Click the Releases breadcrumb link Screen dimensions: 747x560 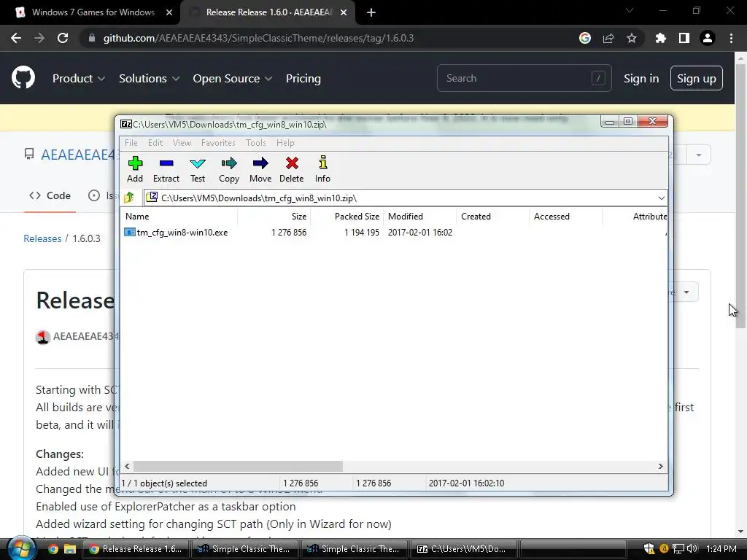pyautogui.click(x=42, y=238)
